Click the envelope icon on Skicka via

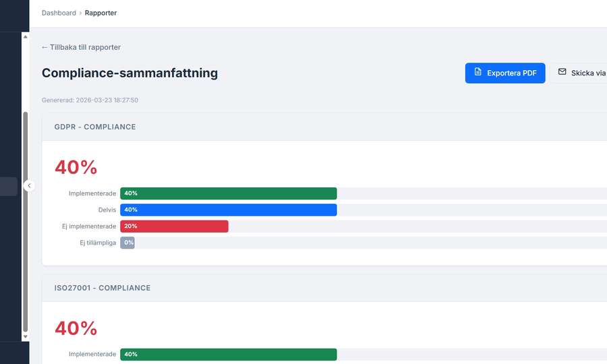coord(562,73)
